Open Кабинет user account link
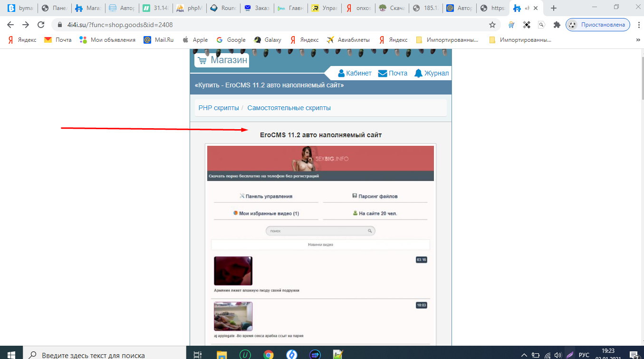 [355, 73]
